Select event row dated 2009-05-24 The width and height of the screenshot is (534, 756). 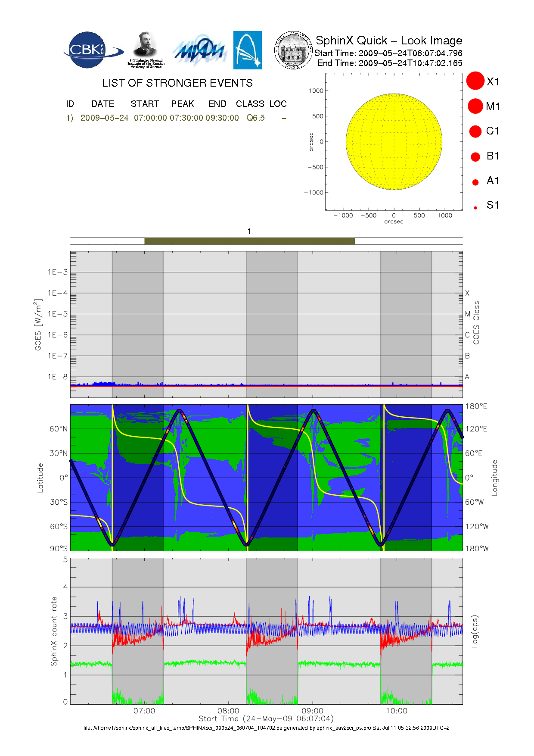point(104,118)
